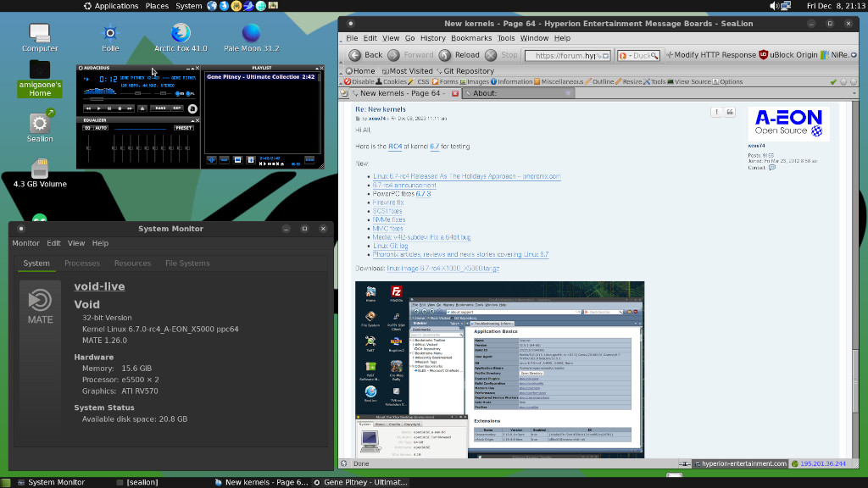Open SeaLion Bookmarks menu
This screenshot has width=868, height=488.
click(471, 38)
